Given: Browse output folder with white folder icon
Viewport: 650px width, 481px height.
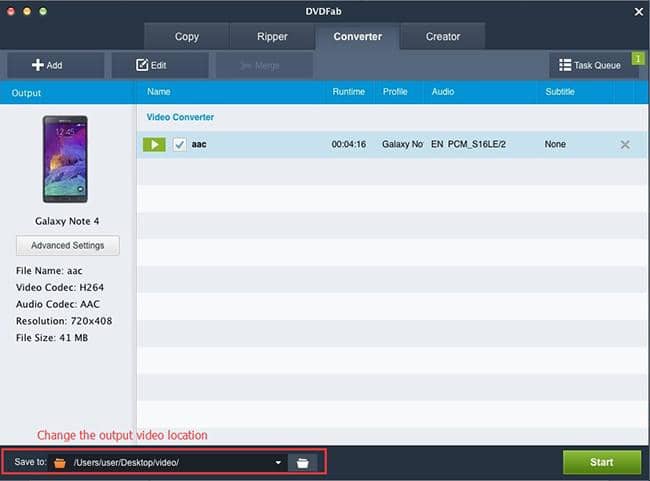Looking at the screenshot, I should tap(303, 462).
